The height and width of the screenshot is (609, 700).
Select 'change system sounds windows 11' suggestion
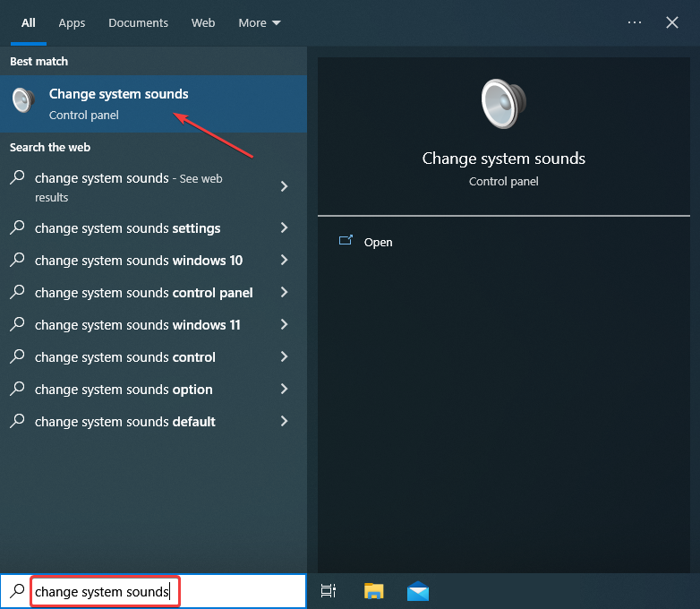tap(153, 325)
